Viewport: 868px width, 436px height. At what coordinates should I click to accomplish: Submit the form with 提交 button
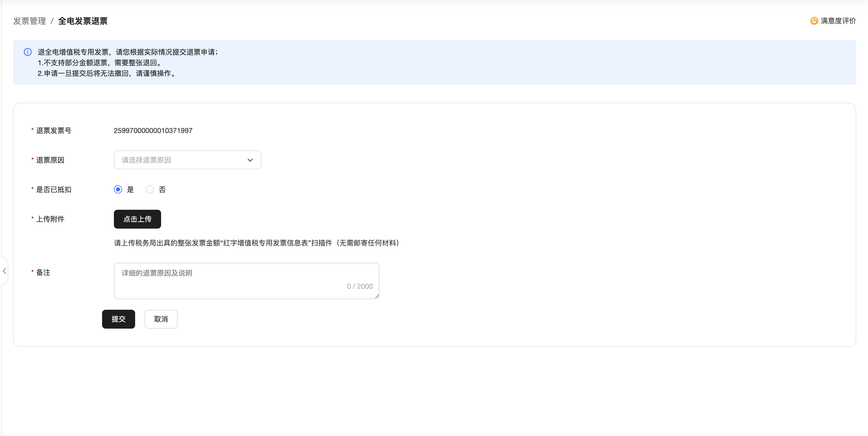tap(118, 319)
